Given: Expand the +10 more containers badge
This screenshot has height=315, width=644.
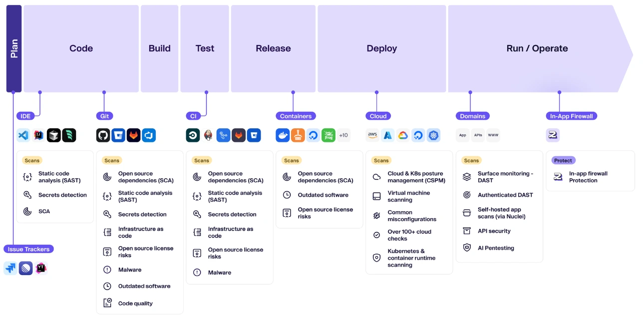Looking at the screenshot, I should [x=343, y=135].
